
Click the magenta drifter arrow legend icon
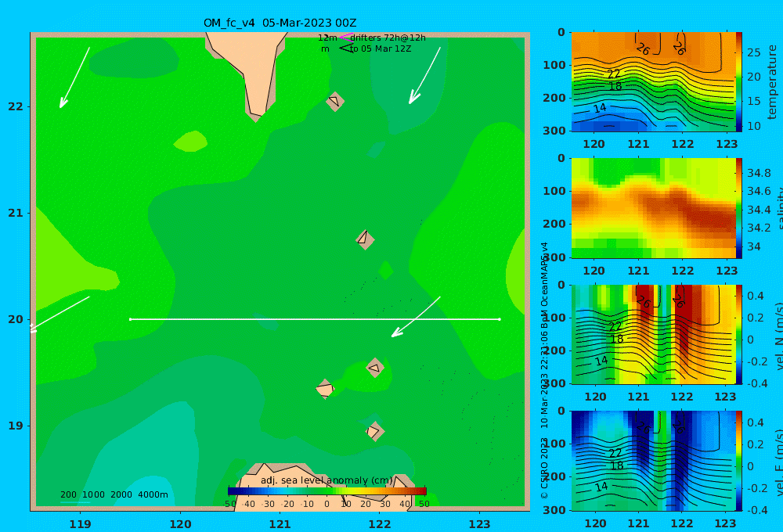click(x=345, y=37)
